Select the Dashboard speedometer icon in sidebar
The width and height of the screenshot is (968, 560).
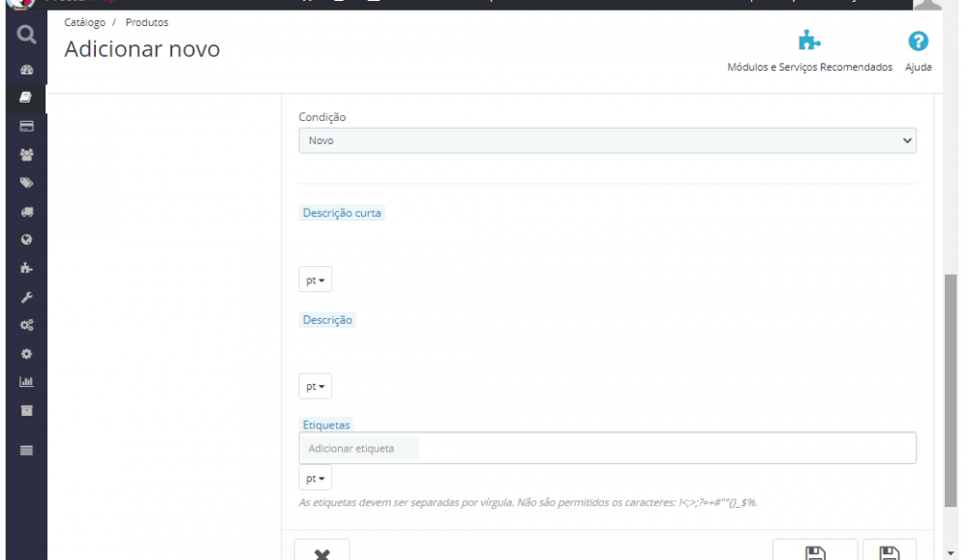pos(26,69)
